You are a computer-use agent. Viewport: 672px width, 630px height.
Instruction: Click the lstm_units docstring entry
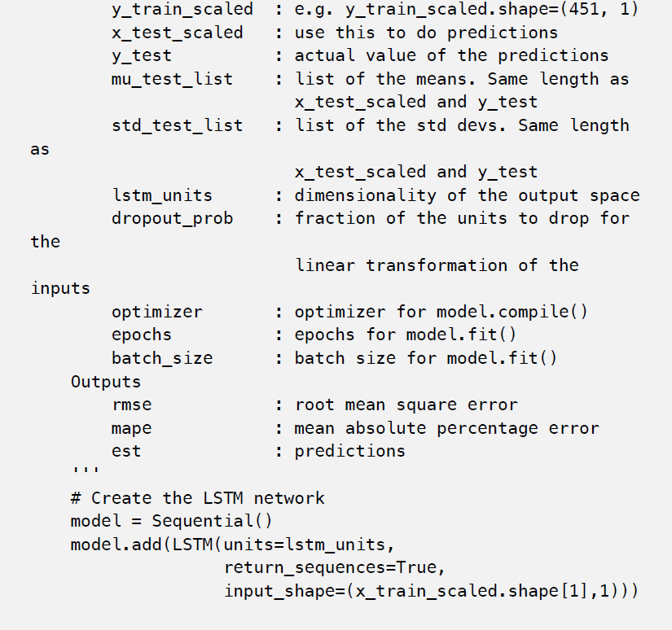coord(376,195)
